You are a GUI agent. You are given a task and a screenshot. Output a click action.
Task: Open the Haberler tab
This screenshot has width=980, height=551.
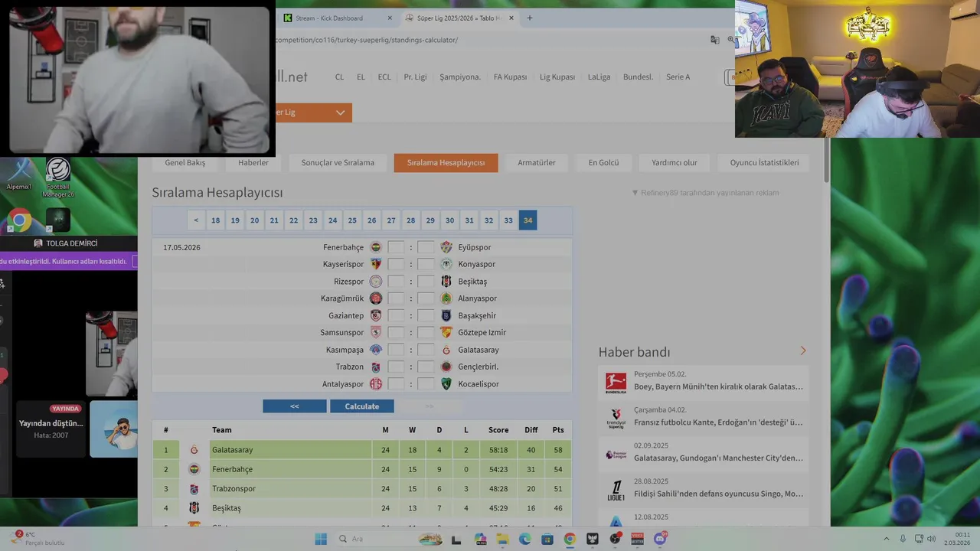(x=253, y=162)
